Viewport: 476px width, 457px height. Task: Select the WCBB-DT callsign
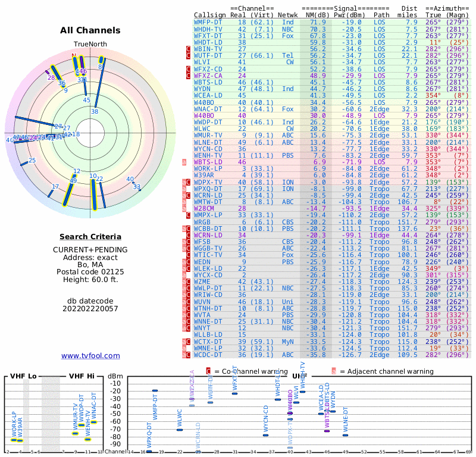(x=208, y=228)
